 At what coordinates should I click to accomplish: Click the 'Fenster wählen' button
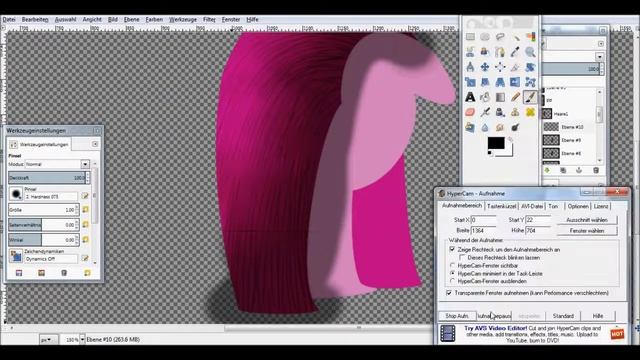[x=587, y=231]
